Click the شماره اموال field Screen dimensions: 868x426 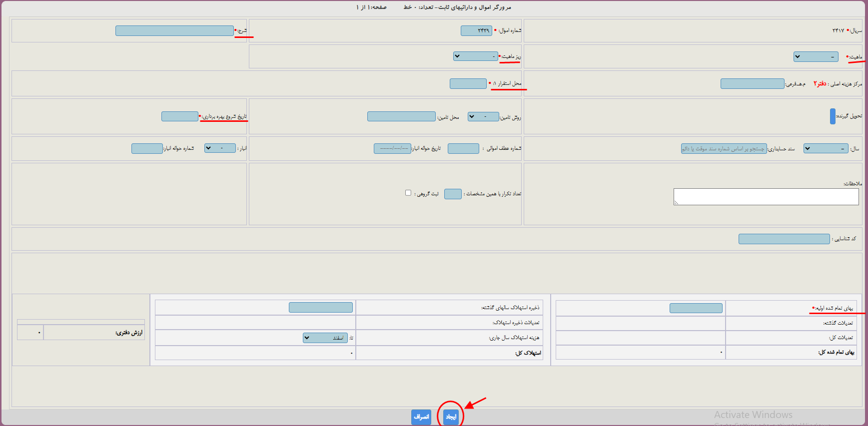pyautogui.click(x=476, y=31)
